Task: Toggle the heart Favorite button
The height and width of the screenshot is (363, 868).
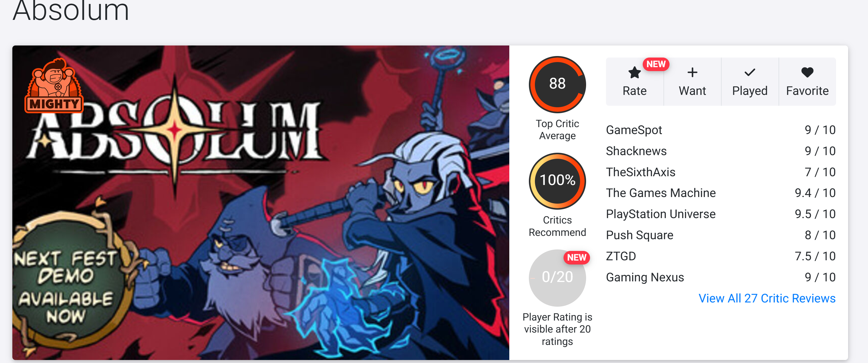Action: (807, 82)
